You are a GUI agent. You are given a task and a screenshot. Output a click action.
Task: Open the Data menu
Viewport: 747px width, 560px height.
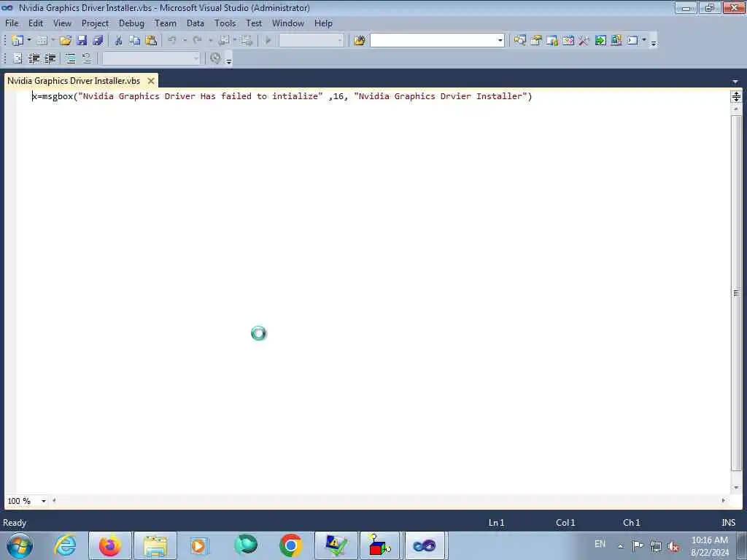tap(196, 23)
